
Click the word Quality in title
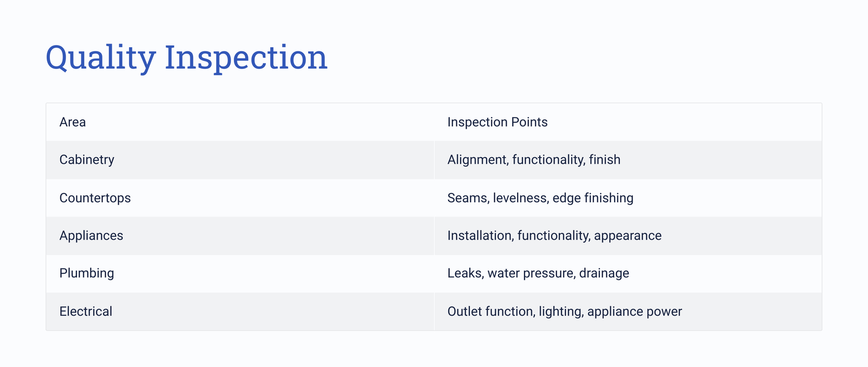pos(100,59)
